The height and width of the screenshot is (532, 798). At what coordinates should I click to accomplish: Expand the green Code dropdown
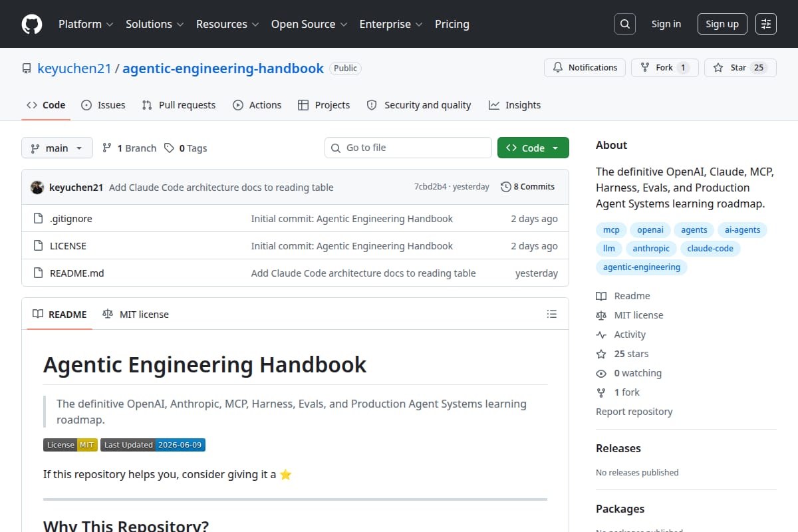[533, 148]
